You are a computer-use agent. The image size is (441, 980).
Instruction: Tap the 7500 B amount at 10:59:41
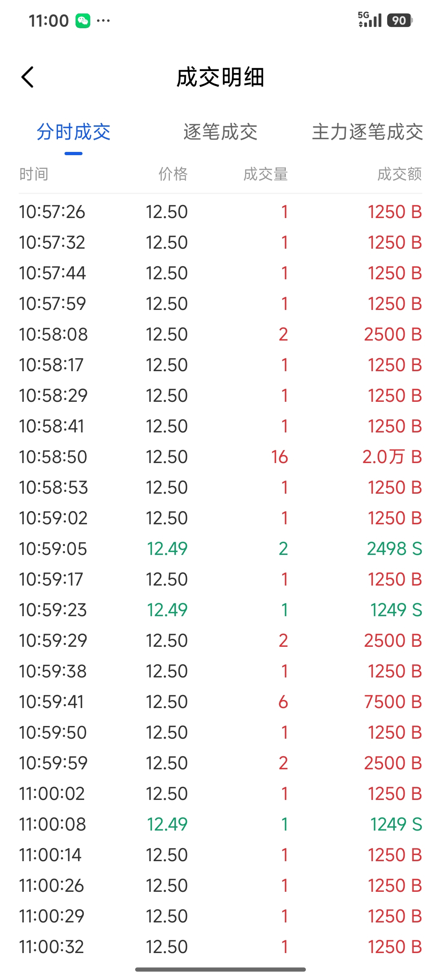point(393,702)
